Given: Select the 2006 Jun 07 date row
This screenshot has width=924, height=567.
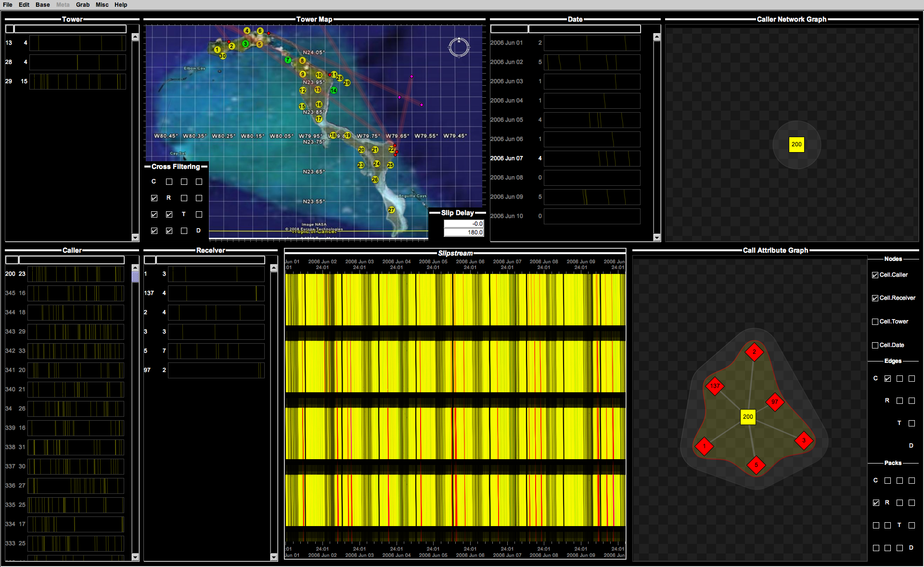Looking at the screenshot, I should (x=565, y=158).
